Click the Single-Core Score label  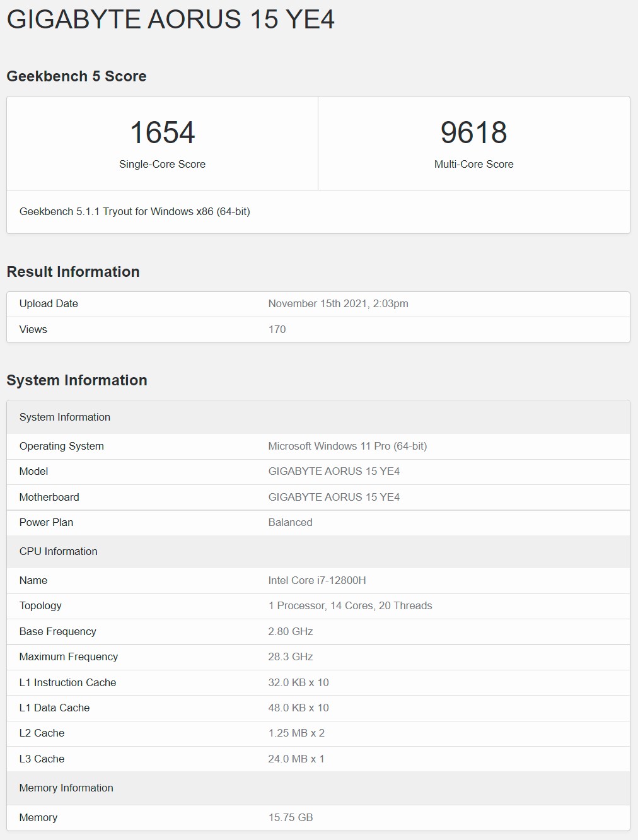pos(163,164)
